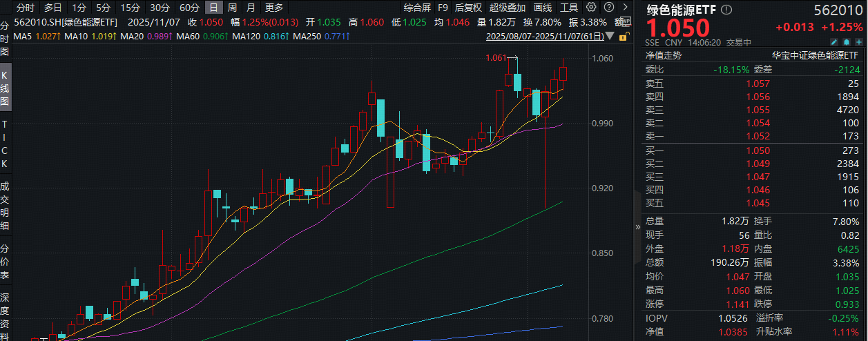Click the info icon beside 绿色能源ETF
Viewport: 868px width, 341px height.
click(x=724, y=9)
